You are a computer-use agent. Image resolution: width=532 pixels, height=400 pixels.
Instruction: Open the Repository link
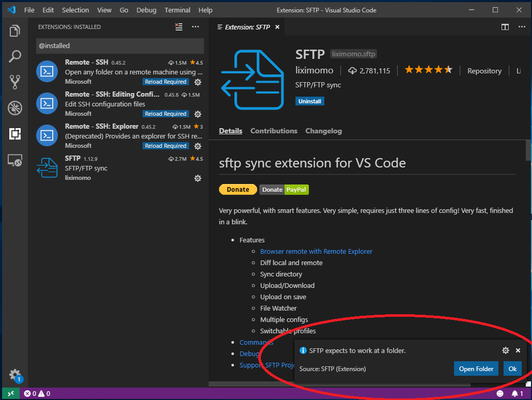pos(484,71)
